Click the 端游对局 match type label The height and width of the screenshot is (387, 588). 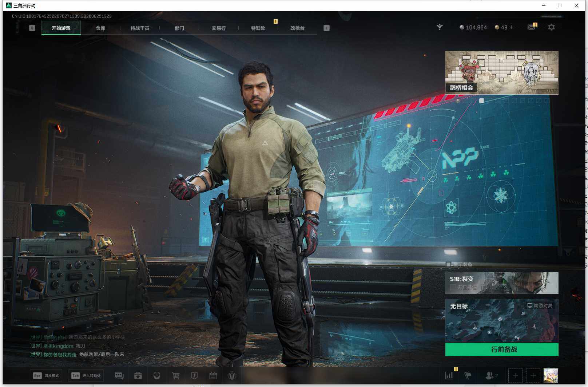[x=540, y=306]
